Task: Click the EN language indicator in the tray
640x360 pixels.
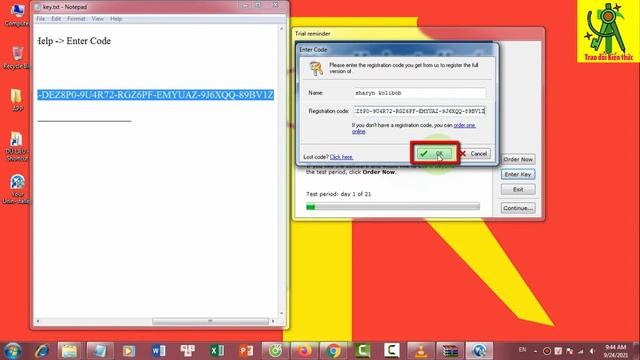Action: pyautogui.click(x=522, y=350)
